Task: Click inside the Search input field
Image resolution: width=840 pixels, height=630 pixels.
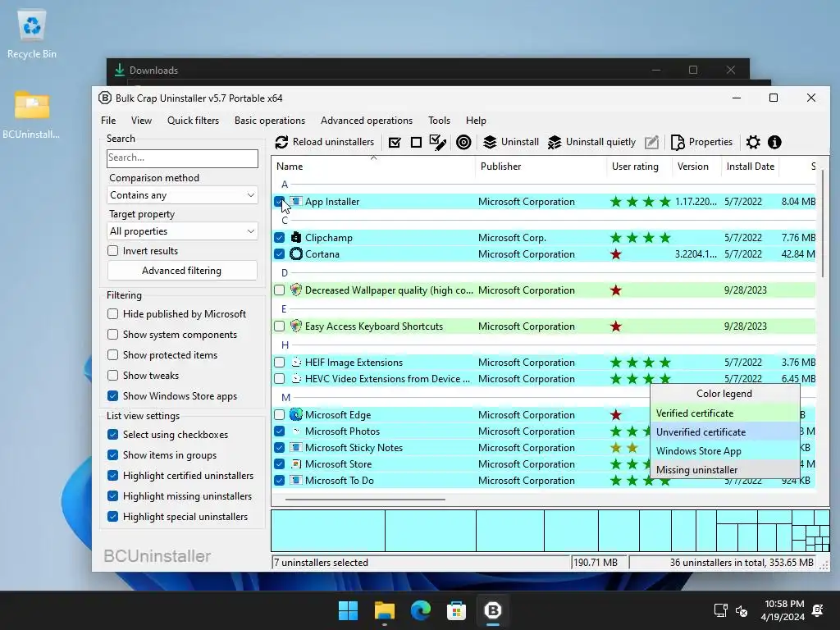Action: point(182,157)
